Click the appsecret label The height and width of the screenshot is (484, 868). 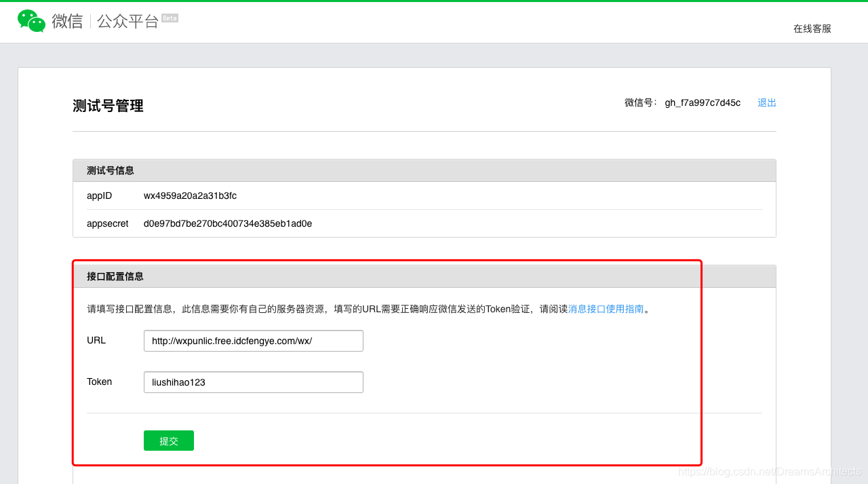(108, 223)
